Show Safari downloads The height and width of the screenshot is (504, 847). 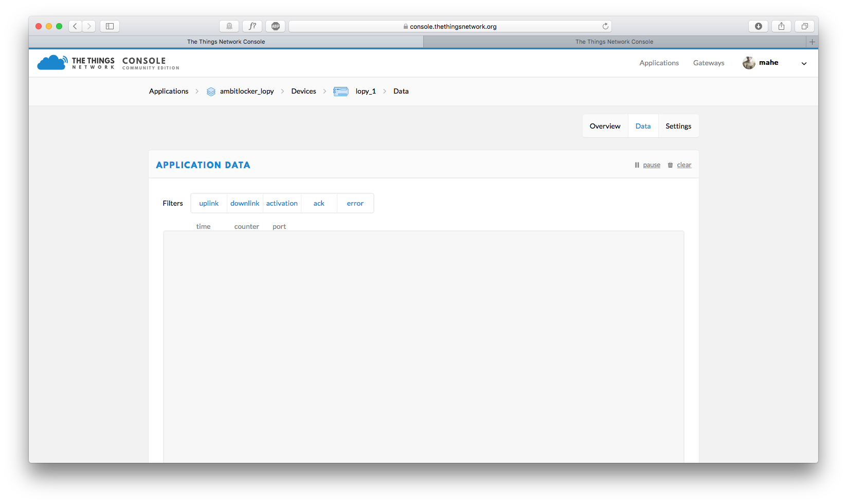click(x=759, y=26)
